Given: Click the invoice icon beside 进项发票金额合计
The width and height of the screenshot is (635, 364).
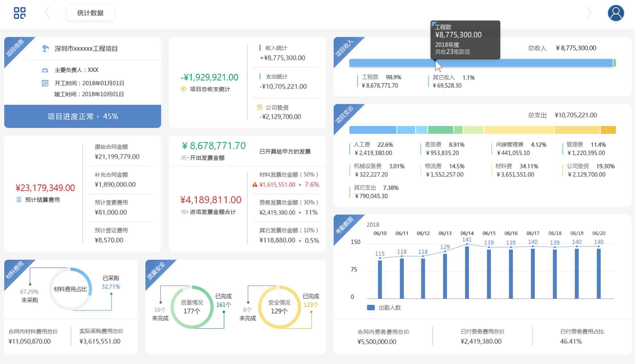Looking at the screenshot, I should point(185,212).
